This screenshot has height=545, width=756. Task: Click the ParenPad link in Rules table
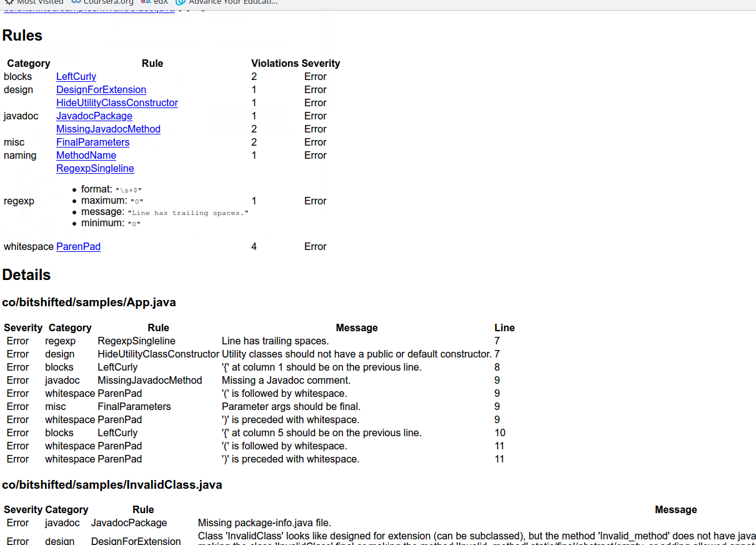pos(78,246)
